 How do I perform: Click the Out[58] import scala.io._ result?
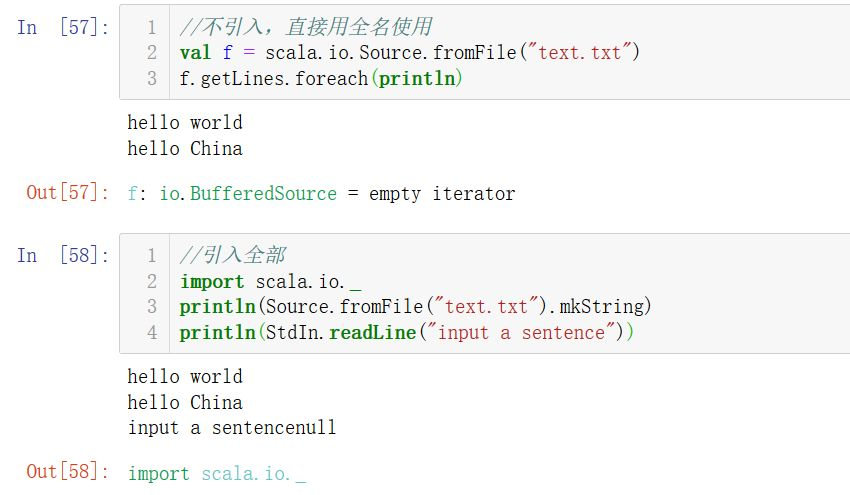point(217,474)
